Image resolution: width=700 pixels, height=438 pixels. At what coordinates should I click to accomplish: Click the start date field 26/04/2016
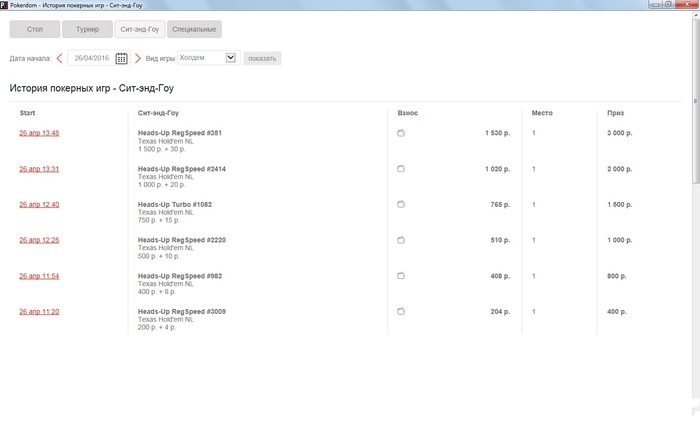92,58
